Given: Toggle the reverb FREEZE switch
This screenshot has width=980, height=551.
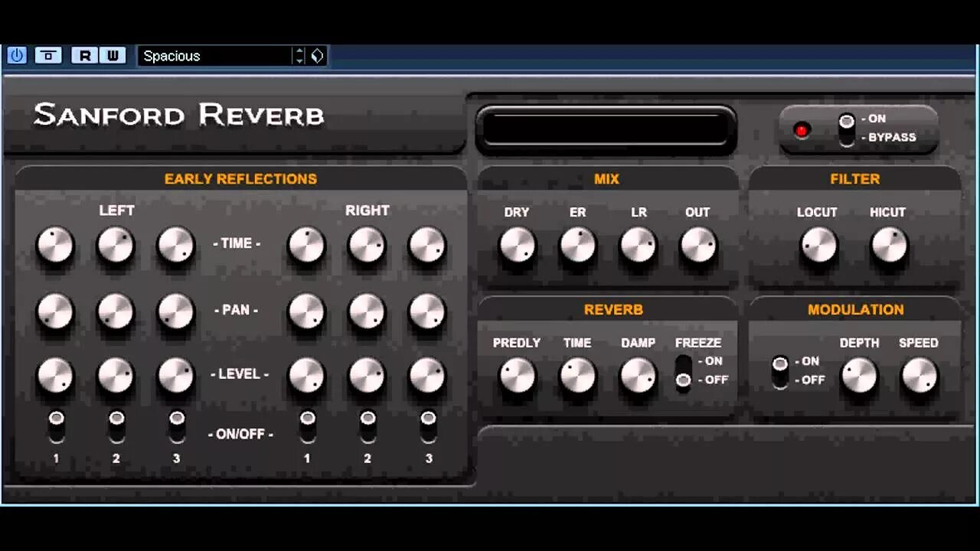Looking at the screenshot, I should 683,372.
